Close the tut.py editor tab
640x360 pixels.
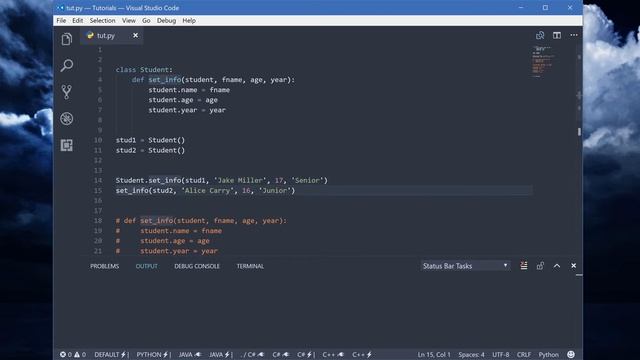(136, 36)
